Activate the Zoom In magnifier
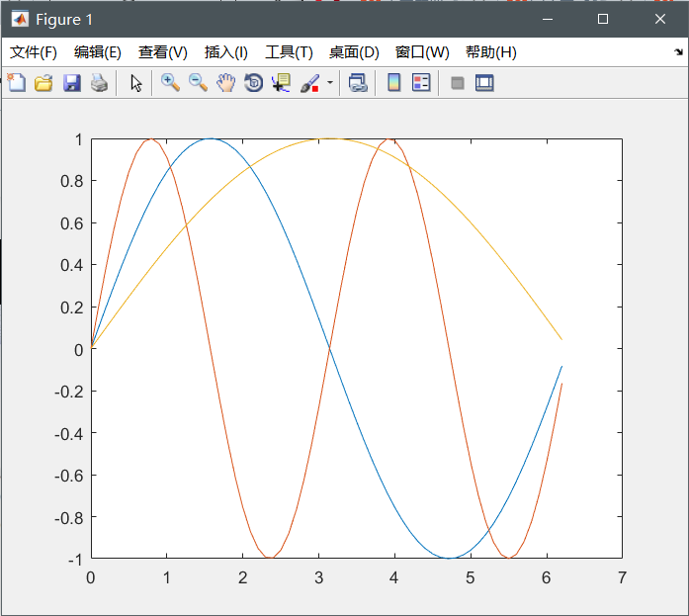This screenshot has width=689, height=616. click(x=170, y=83)
